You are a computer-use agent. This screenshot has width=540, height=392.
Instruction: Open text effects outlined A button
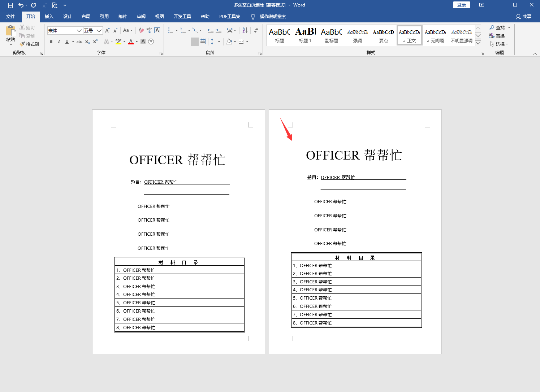[107, 42]
